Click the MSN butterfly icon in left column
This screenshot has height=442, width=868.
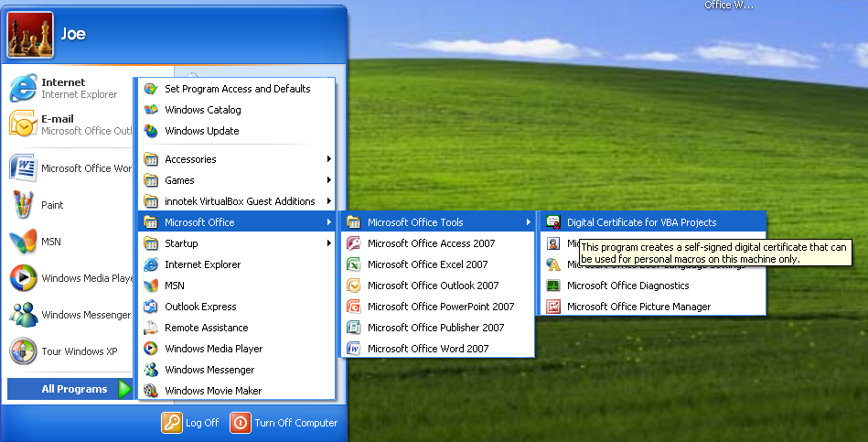coord(23,242)
